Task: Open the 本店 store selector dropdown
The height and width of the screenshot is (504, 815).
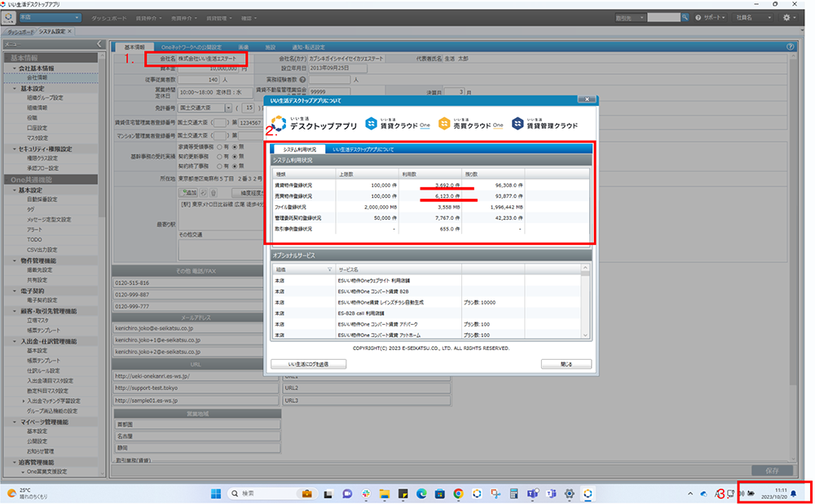Action: point(50,18)
